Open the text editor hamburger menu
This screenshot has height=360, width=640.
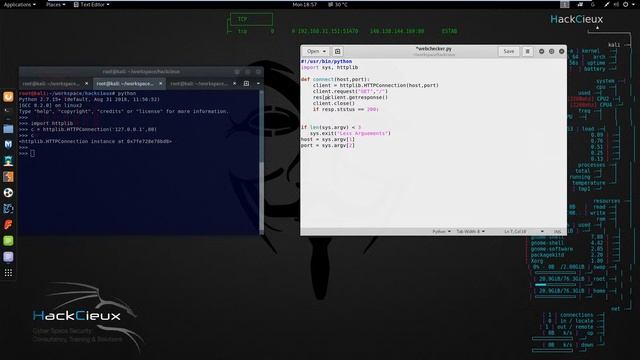[527, 51]
